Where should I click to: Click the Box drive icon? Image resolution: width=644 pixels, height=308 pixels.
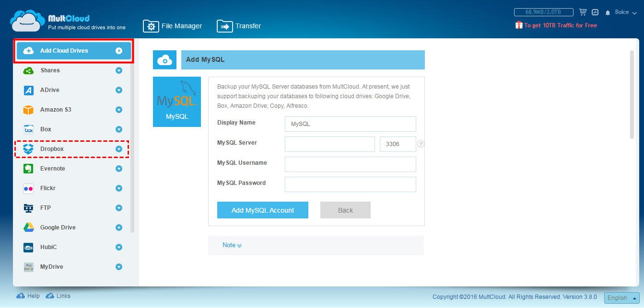tap(28, 129)
